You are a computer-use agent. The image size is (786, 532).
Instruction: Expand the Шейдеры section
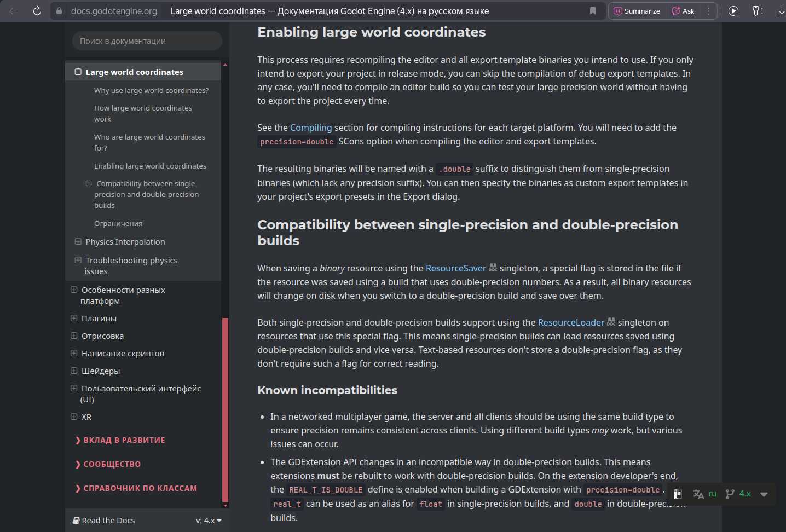(74, 371)
